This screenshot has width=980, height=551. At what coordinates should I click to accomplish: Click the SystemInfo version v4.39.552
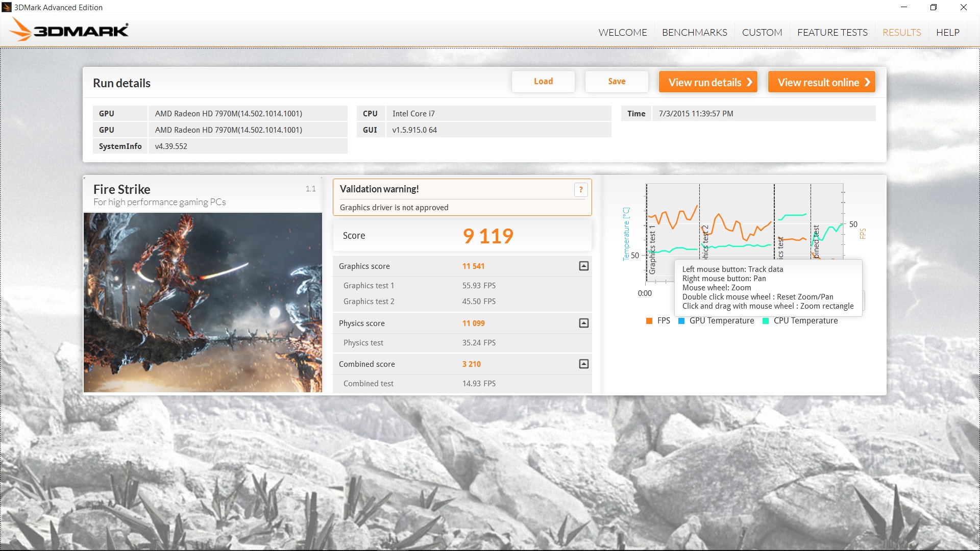pos(171,146)
